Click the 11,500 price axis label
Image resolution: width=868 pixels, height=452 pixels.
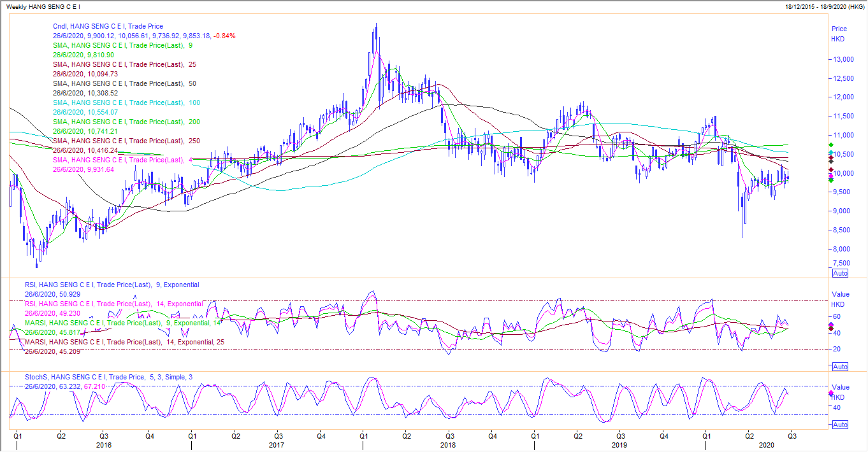tap(844, 117)
